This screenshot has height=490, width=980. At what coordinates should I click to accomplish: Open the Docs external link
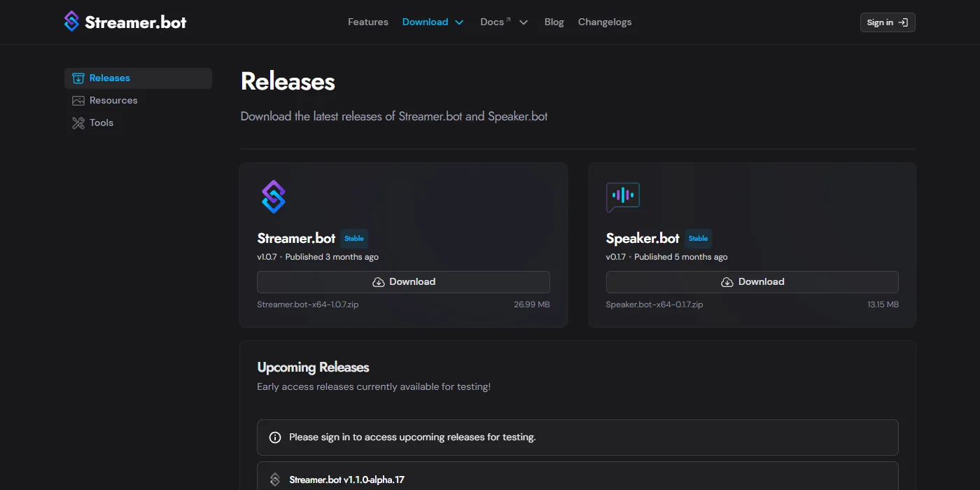coord(496,22)
